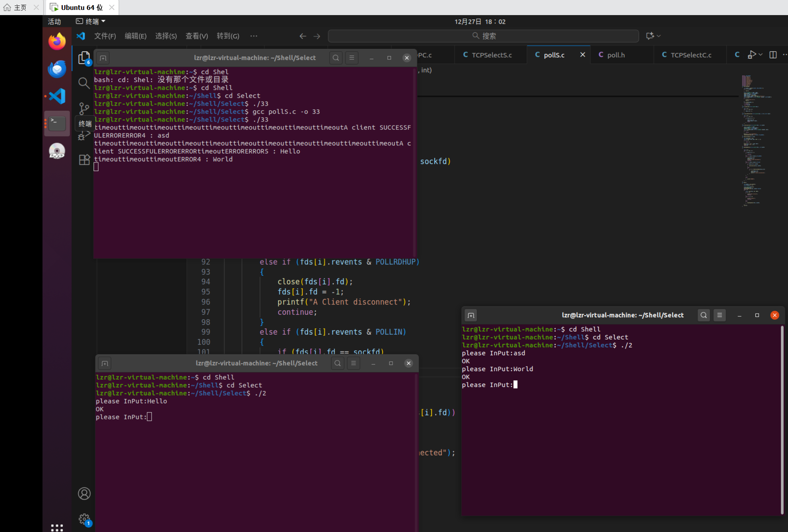Switch to the TCPSelectS.c tab

pos(491,55)
